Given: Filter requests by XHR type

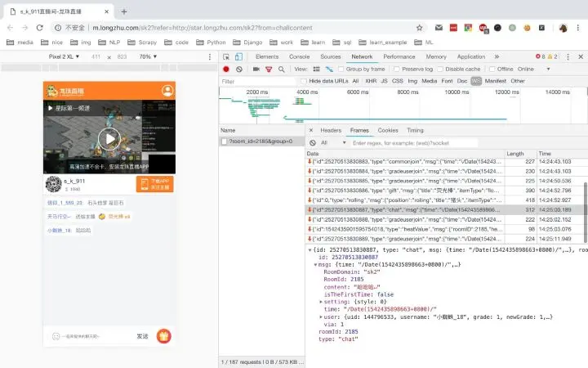Looking at the screenshot, I should click(371, 81).
